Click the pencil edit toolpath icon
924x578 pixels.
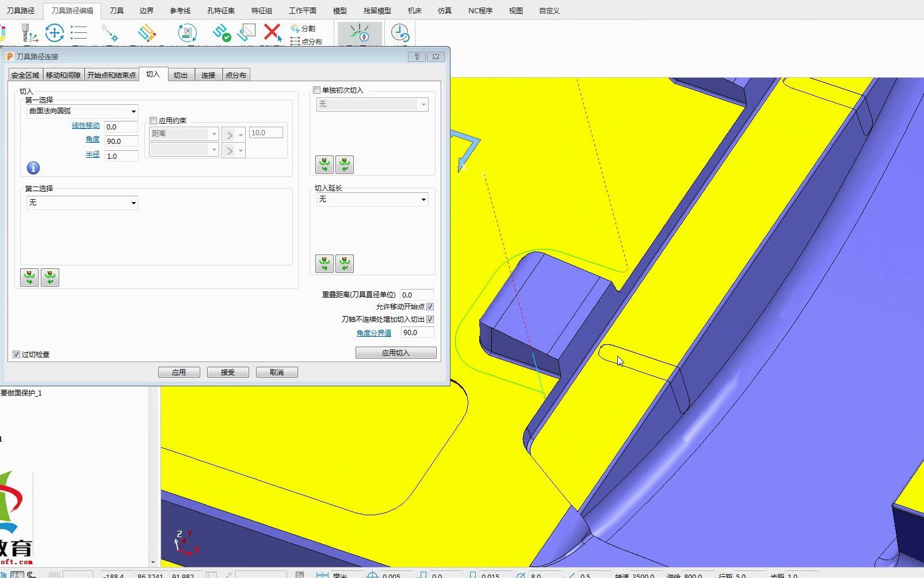[147, 33]
